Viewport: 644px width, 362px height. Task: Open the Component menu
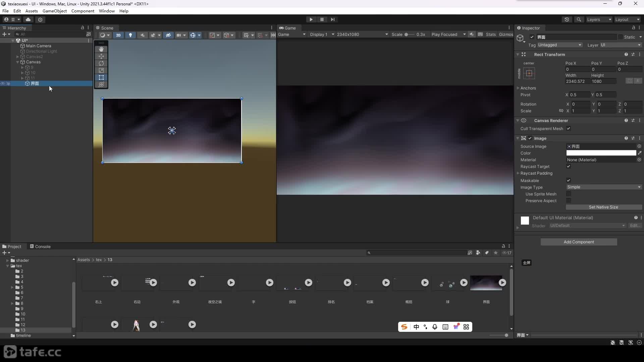pyautogui.click(x=83, y=11)
